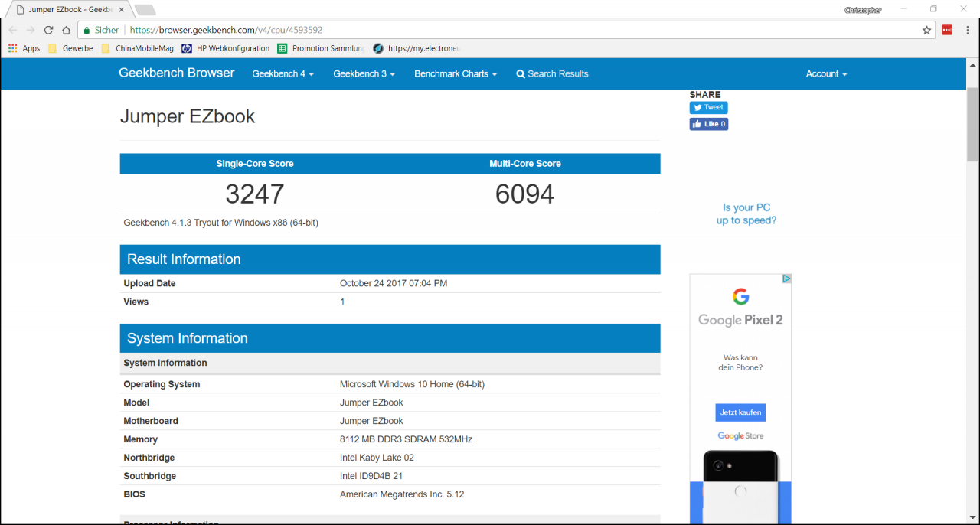980x525 pixels.
Task: Click the 'Multi-Core Score' header
Action: pyautogui.click(x=525, y=164)
